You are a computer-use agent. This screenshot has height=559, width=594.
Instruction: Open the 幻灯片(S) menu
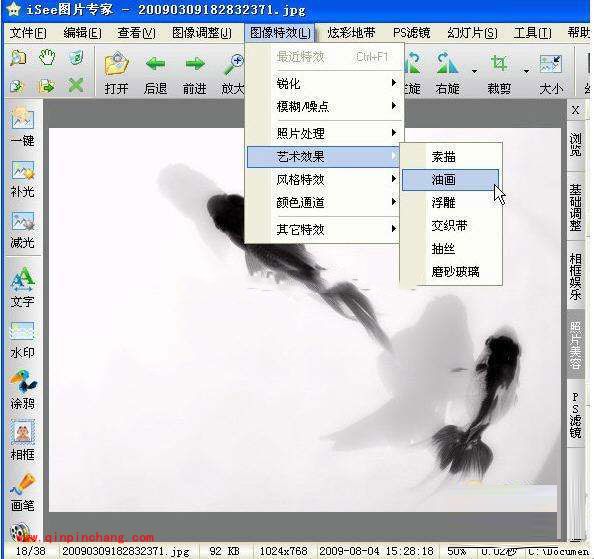(x=472, y=33)
